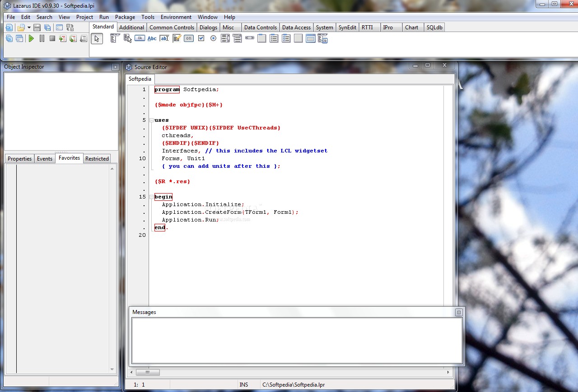Click the Step Over debugger icon

pyautogui.click(x=73, y=38)
